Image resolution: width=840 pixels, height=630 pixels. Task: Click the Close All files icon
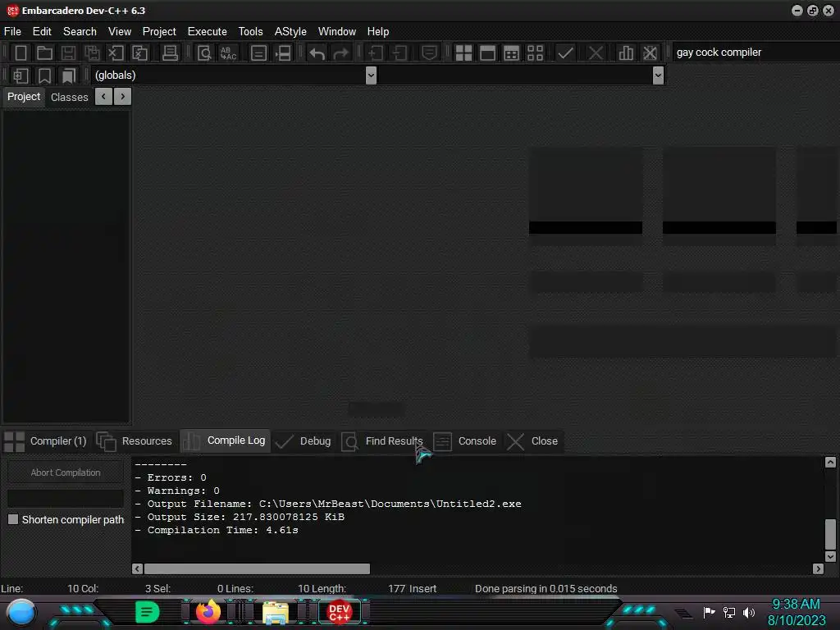139,53
